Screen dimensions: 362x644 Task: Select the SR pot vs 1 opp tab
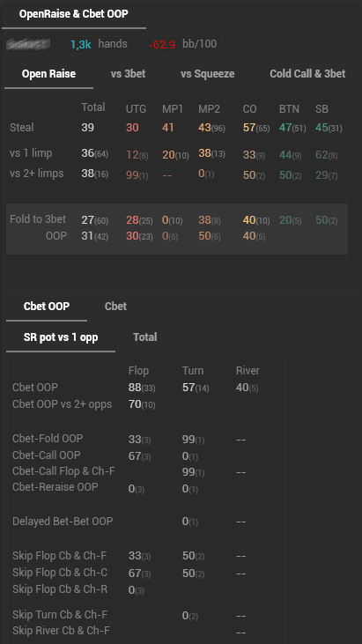tap(61, 337)
